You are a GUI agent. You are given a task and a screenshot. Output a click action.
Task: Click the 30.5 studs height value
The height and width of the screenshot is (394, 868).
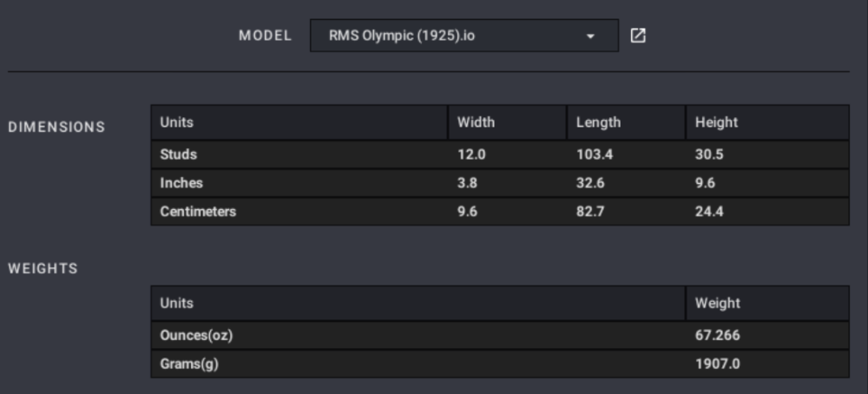click(x=709, y=154)
